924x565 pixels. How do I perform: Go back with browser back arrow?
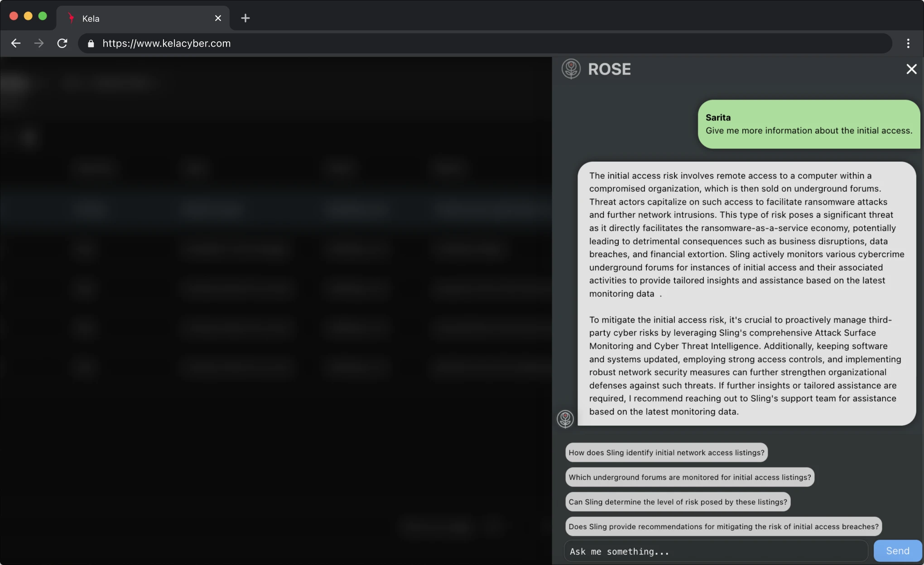tap(16, 43)
